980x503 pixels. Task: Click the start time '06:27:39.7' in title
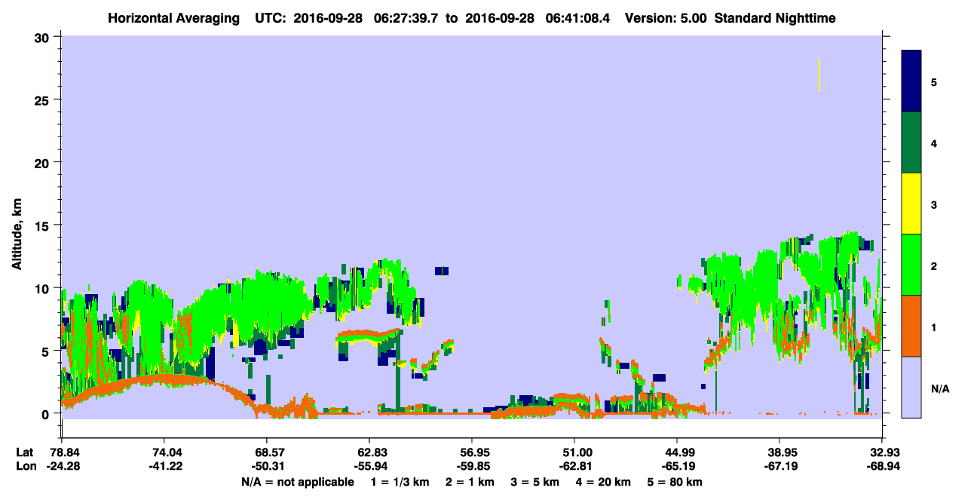(x=407, y=18)
